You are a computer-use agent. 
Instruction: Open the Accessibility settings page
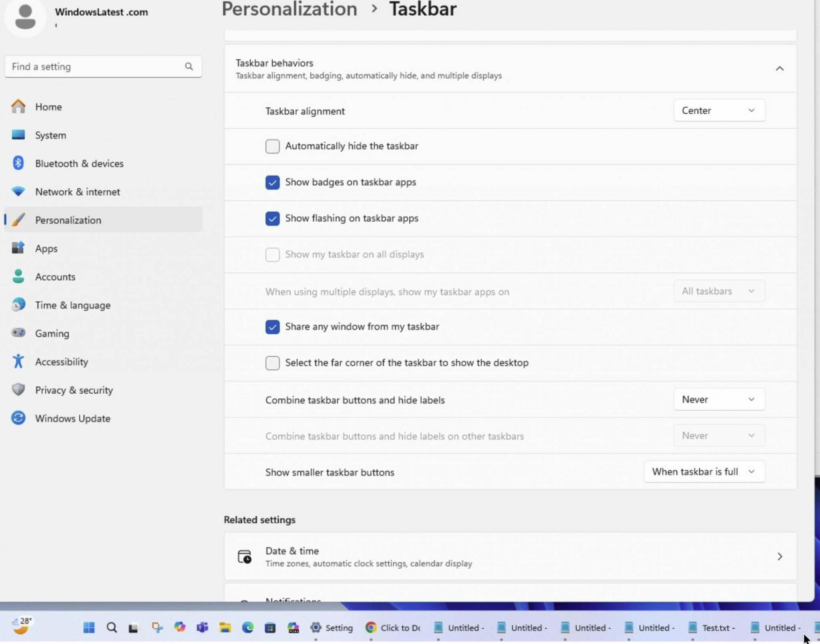pyautogui.click(x=61, y=362)
